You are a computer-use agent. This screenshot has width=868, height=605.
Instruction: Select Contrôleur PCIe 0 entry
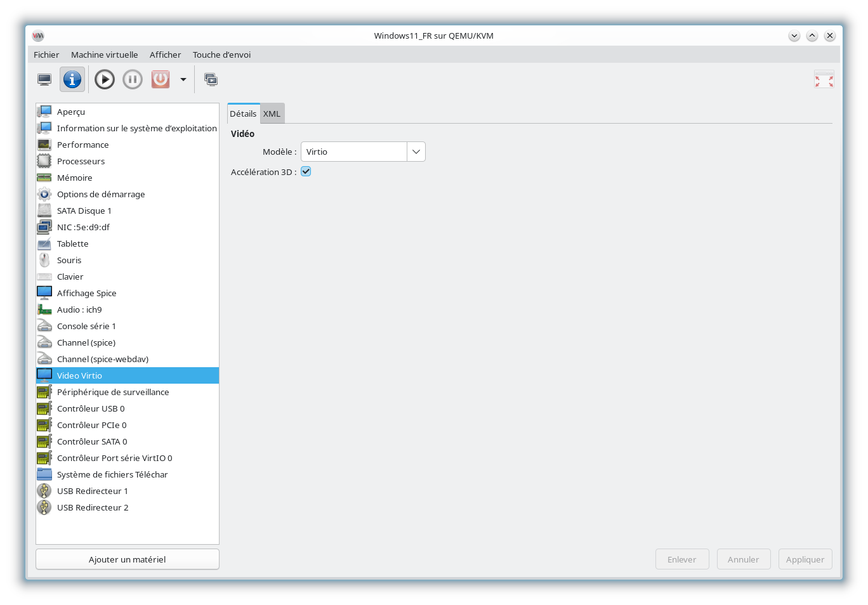pos(128,425)
